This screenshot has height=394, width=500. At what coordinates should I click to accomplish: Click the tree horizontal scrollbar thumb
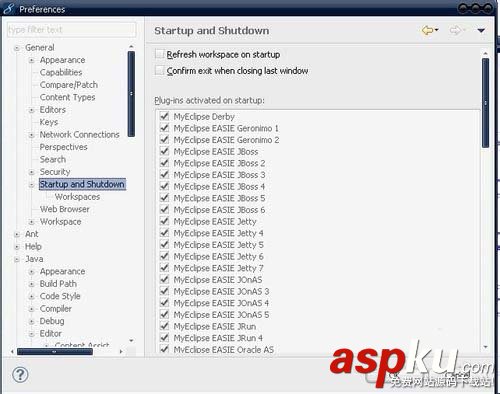[x=55, y=352]
